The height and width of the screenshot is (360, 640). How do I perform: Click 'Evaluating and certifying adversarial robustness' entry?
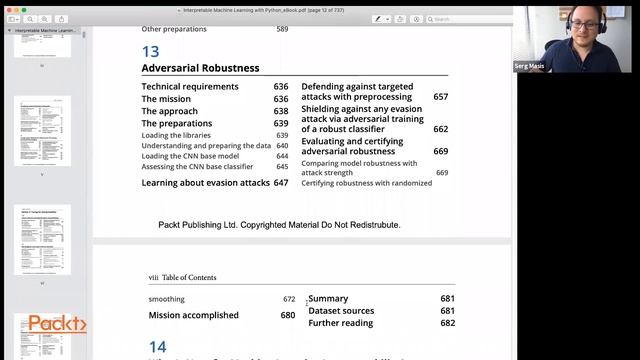(x=352, y=146)
